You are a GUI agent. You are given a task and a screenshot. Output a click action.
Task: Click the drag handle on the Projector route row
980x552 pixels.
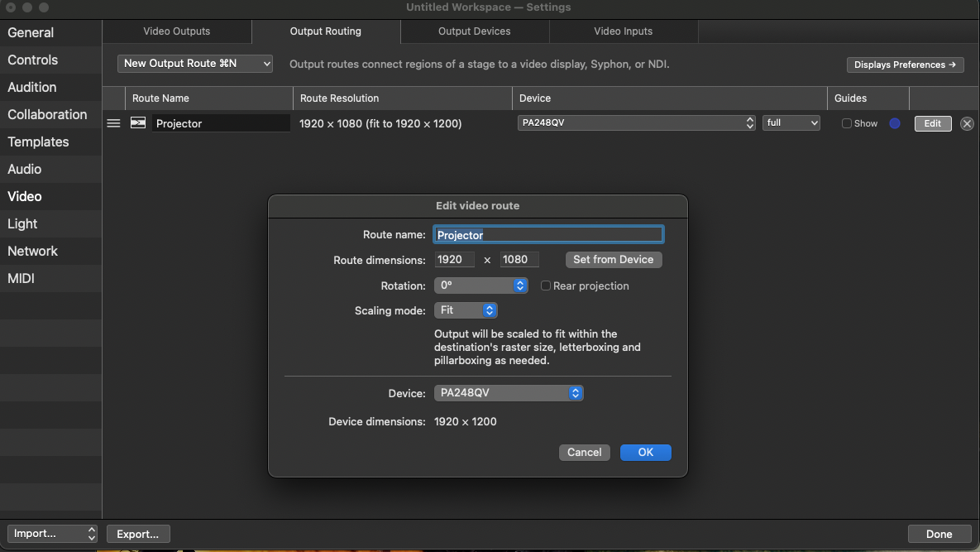113,123
